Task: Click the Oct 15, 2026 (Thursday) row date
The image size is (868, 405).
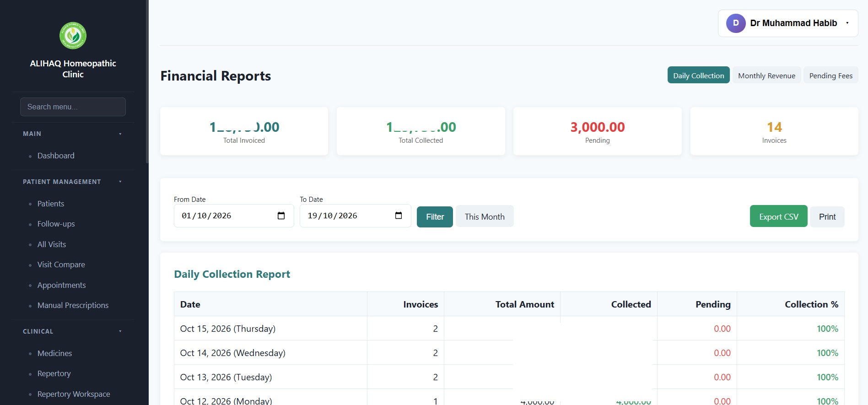Action: [x=228, y=329]
